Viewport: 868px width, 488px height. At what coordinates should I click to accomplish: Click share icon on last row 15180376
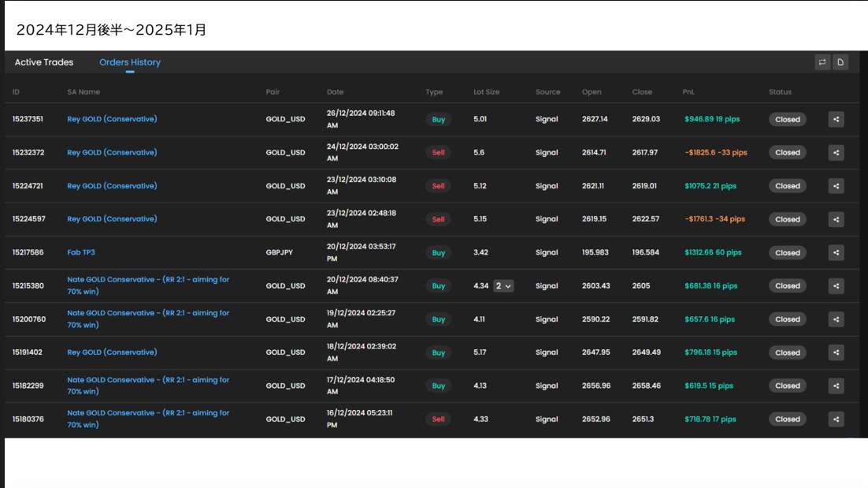(x=836, y=419)
